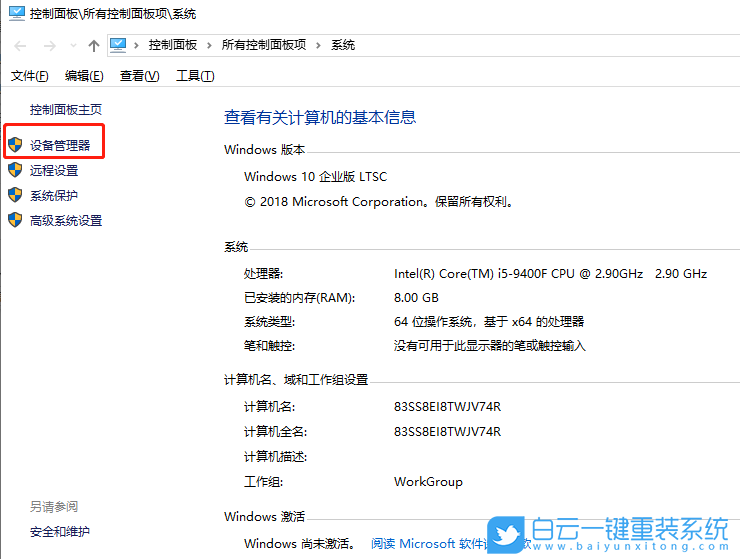Expand chevron before 控制面板 breadcrumb
This screenshot has width=740, height=559.
[x=136, y=45]
